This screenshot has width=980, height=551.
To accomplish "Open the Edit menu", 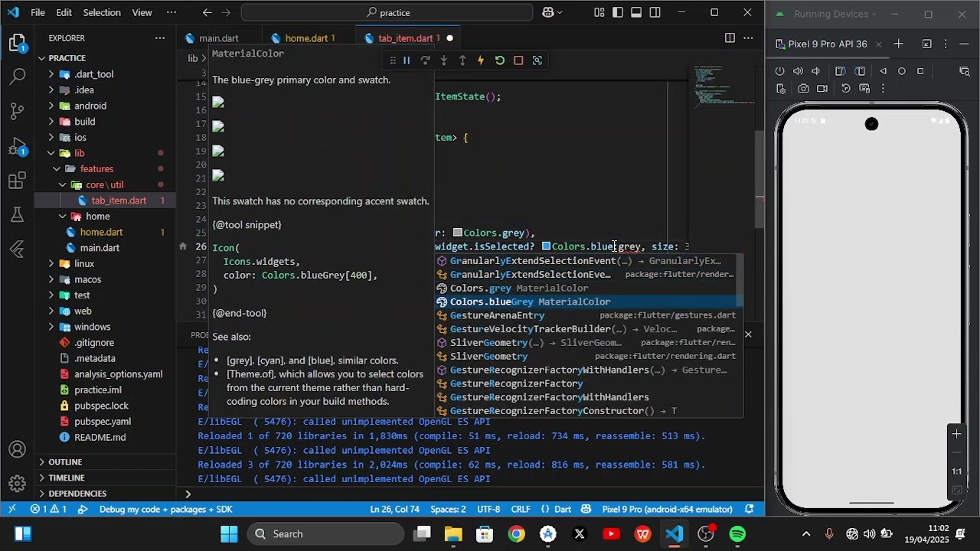I will 64,12.
